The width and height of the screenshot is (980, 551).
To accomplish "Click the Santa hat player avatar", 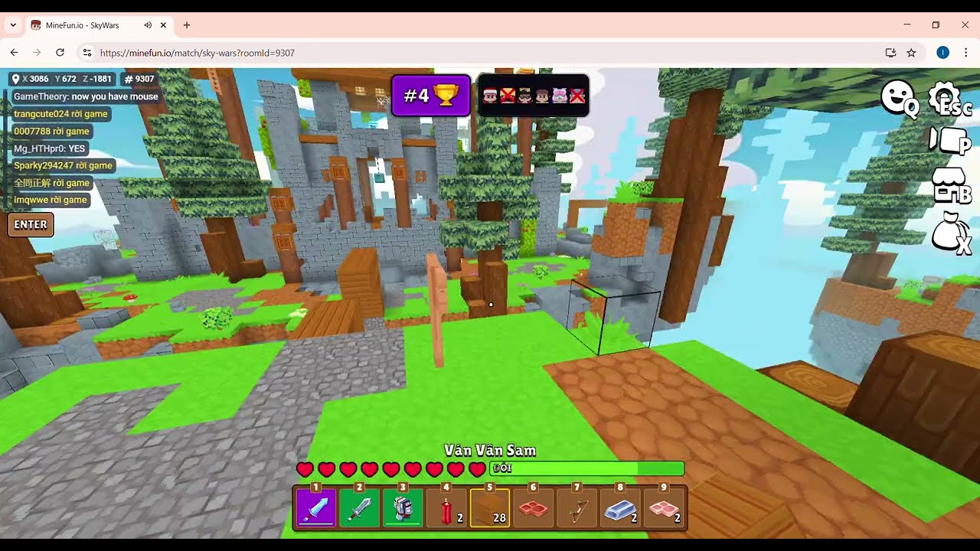I will (490, 96).
